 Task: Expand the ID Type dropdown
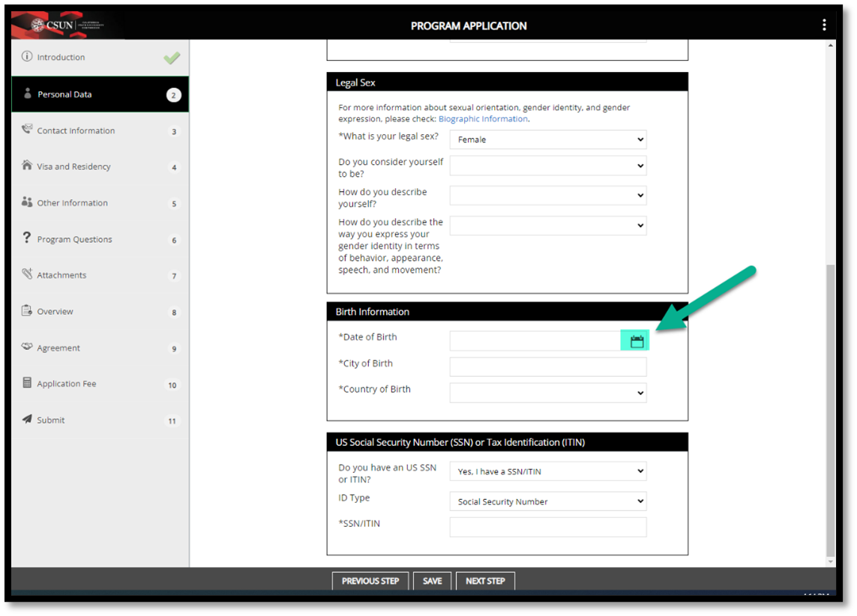pos(547,501)
